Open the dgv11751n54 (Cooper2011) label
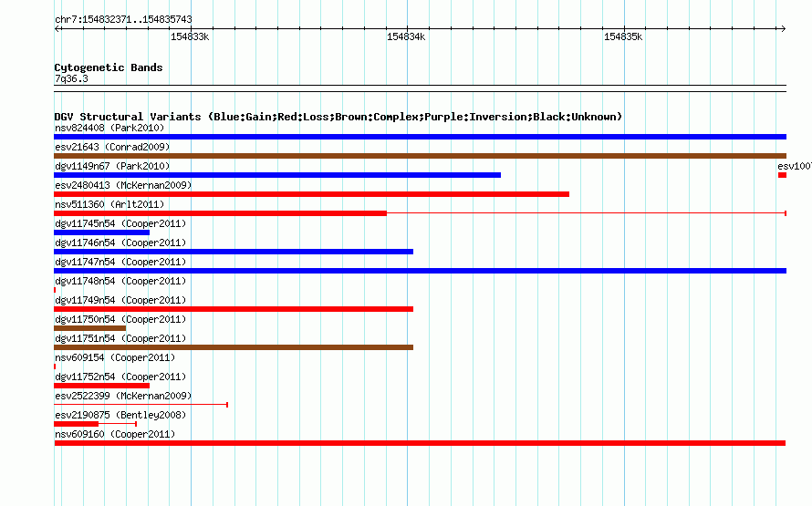This screenshot has width=812, height=506. (120, 338)
